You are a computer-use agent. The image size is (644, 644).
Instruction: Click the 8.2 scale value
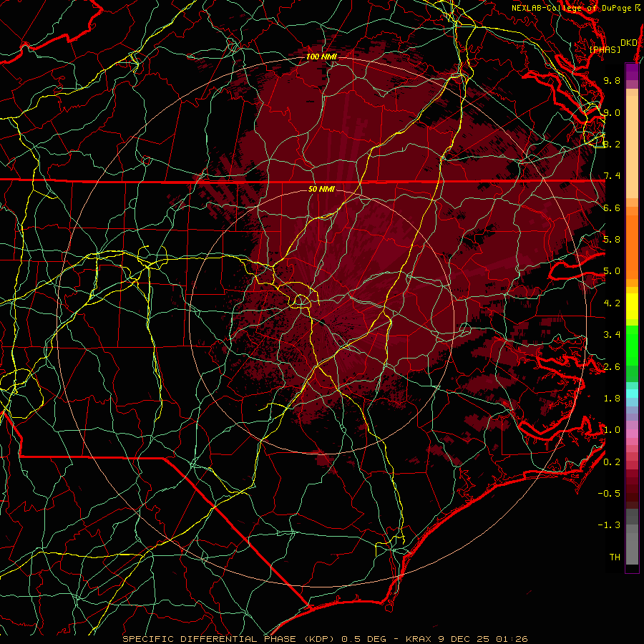coord(612,144)
